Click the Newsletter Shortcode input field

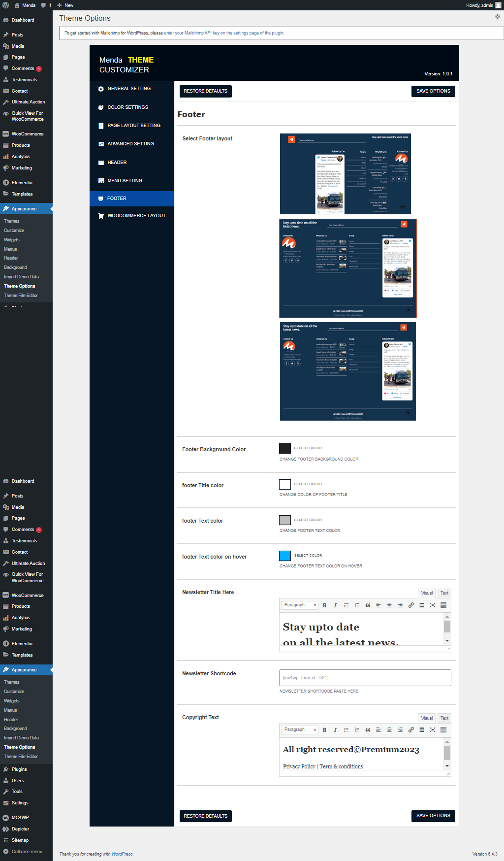(x=365, y=678)
